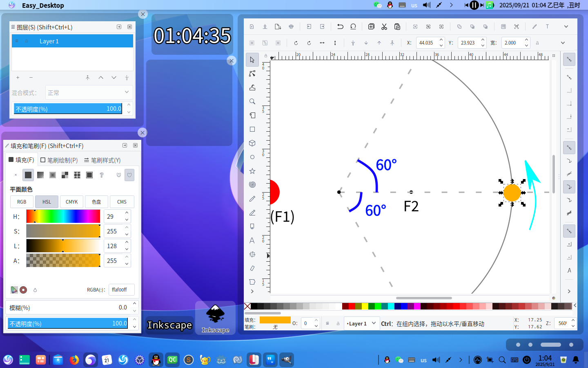Activate the Pencil freehand tool

(252, 199)
